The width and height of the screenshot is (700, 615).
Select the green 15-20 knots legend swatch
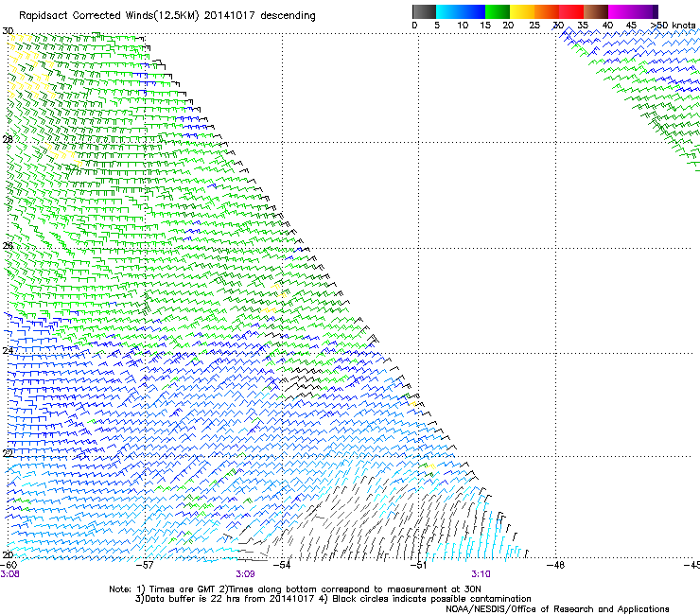point(498,11)
